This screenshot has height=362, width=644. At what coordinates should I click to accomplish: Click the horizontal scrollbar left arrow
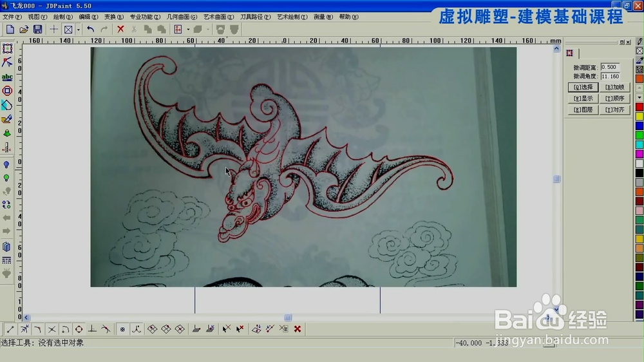point(26,317)
